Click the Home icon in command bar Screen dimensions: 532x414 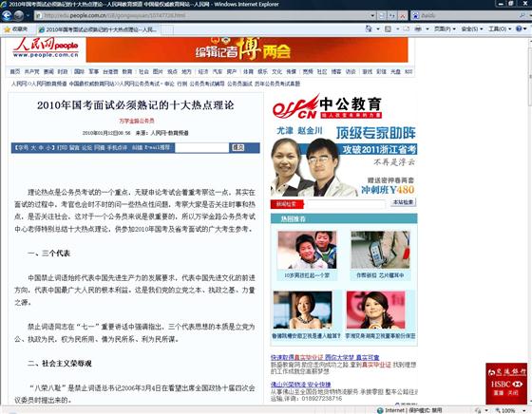pyautogui.click(x=369, y=28)
